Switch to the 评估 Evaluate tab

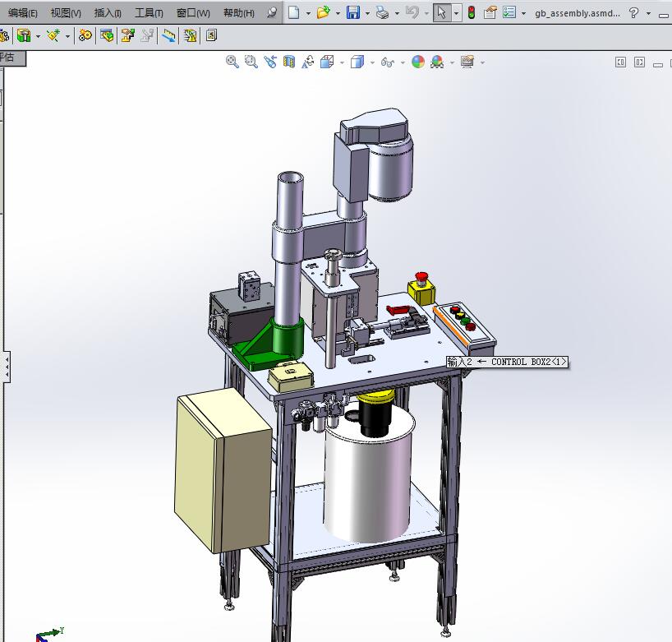(x=10, y=58)
